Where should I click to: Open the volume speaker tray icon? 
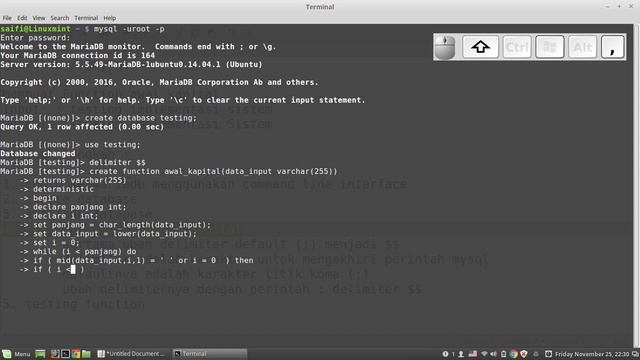tap(493, 354)
